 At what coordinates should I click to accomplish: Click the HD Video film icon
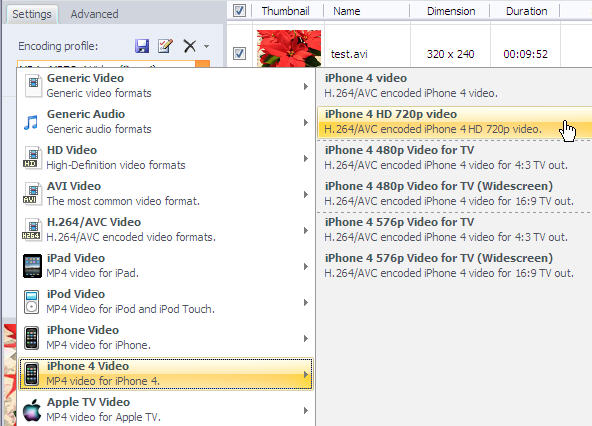coord(32,157)
